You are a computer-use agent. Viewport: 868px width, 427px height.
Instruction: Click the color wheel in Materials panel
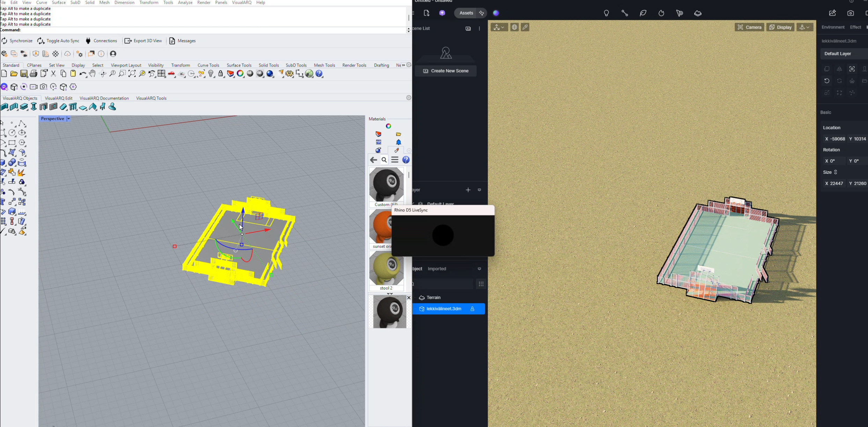point(388,126)
